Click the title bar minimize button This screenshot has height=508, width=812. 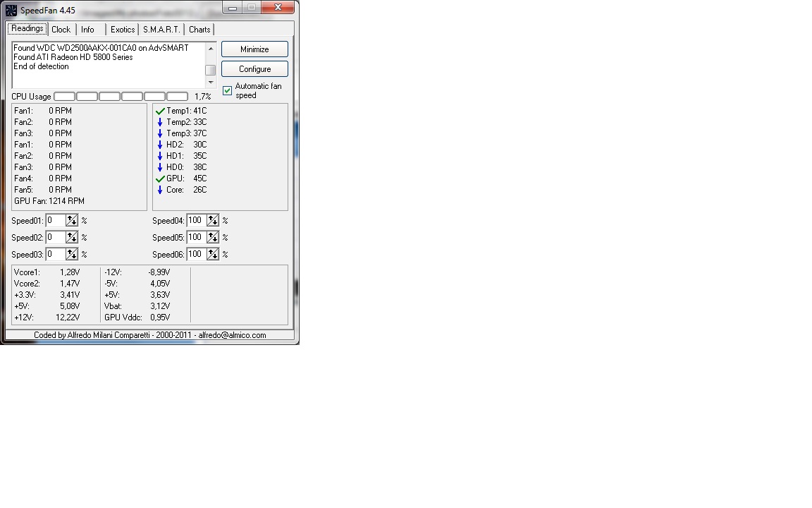click(x=233, y=7)
